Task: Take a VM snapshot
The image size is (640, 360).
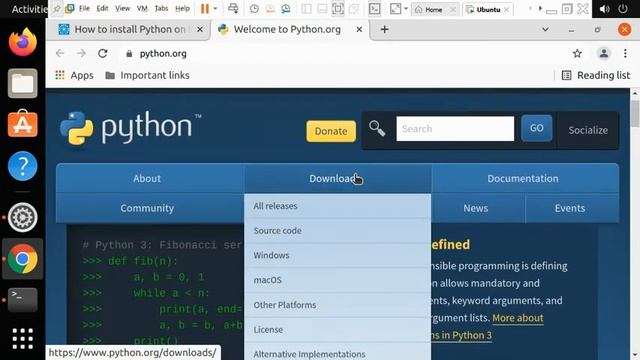Action: tap(254, 9)
